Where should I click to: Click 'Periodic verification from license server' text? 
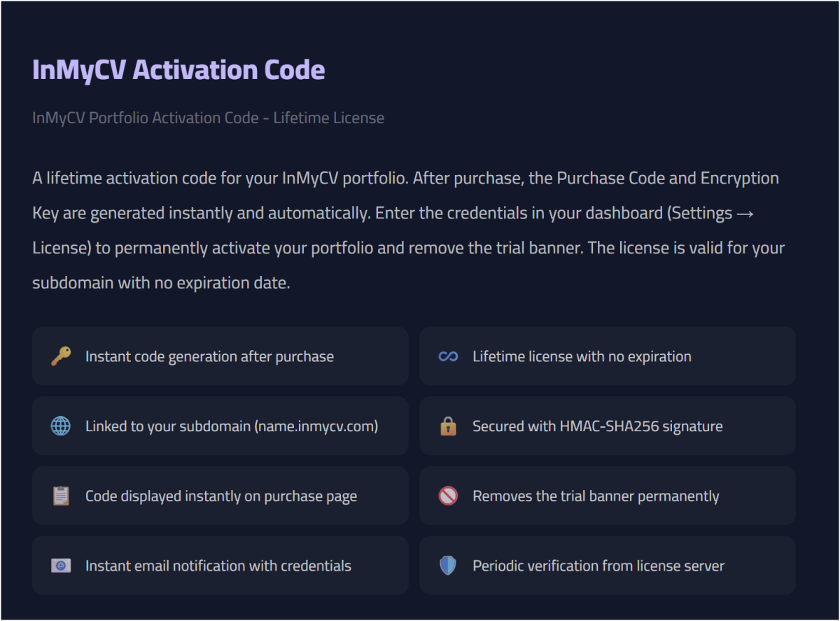[598, 566]
